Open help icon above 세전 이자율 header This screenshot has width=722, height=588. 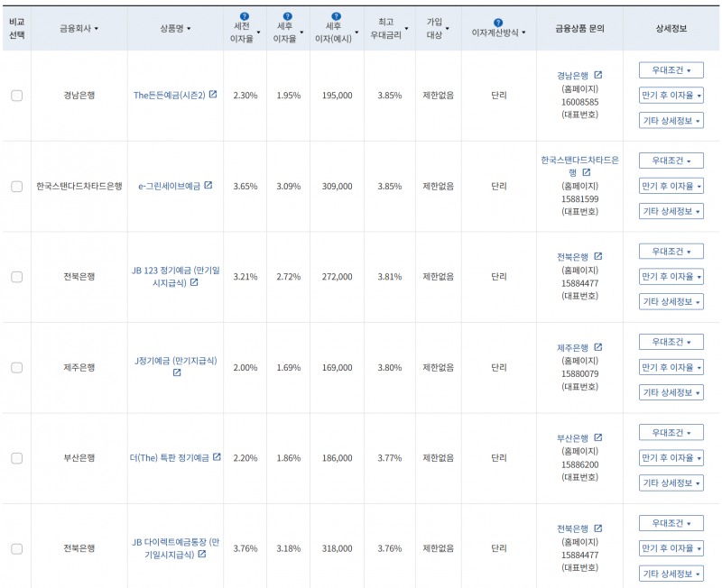(245, 16)
